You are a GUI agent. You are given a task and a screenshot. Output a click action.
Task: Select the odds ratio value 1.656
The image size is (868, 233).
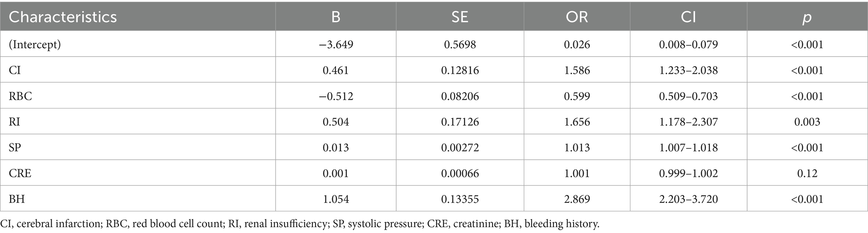tap(577, 122)
